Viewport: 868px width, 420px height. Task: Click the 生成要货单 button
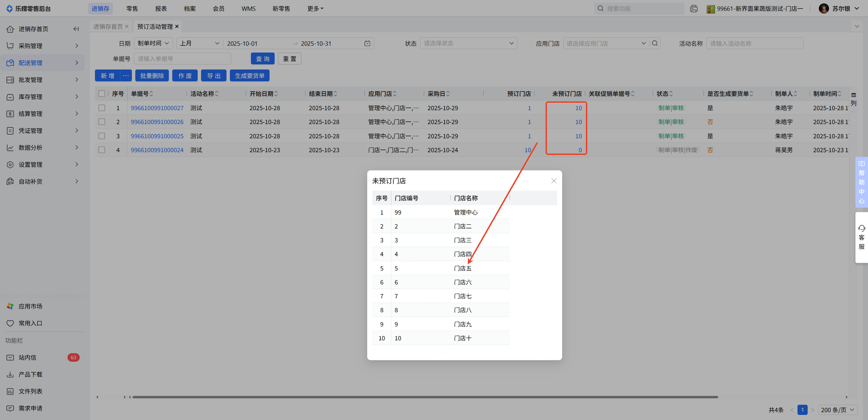[x=250, y=76]
